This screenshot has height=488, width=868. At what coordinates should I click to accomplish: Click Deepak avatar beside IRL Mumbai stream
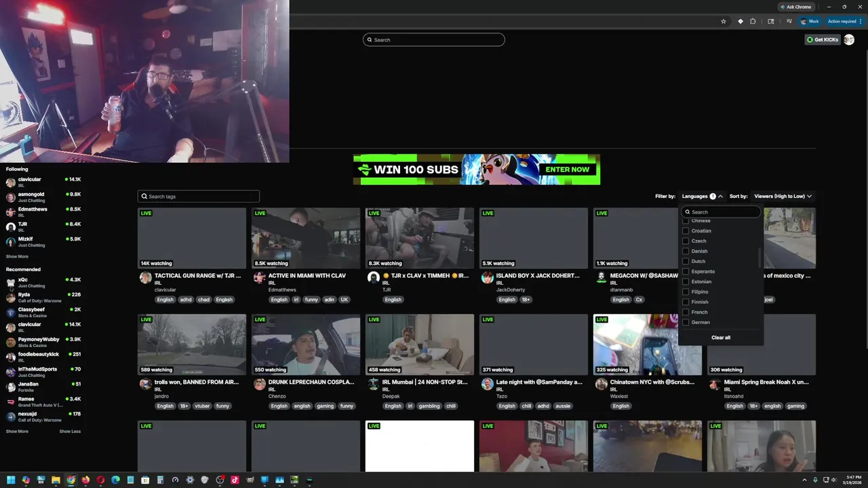coord(373,384)
